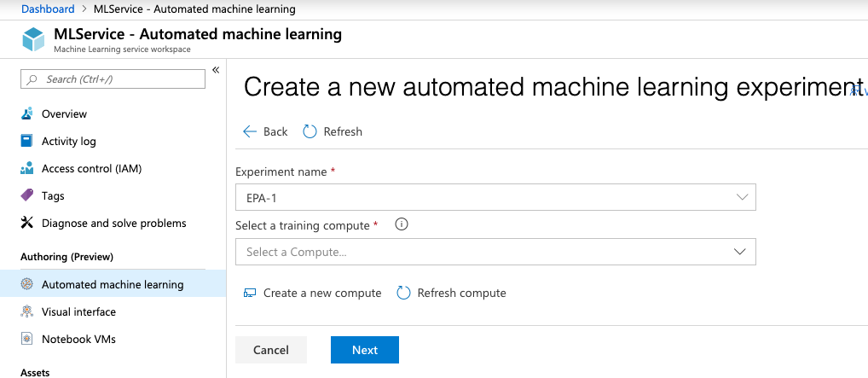Viewport: 868px width, 378px height.
Task: Click the Refresh text button
Action: [343, 131]
